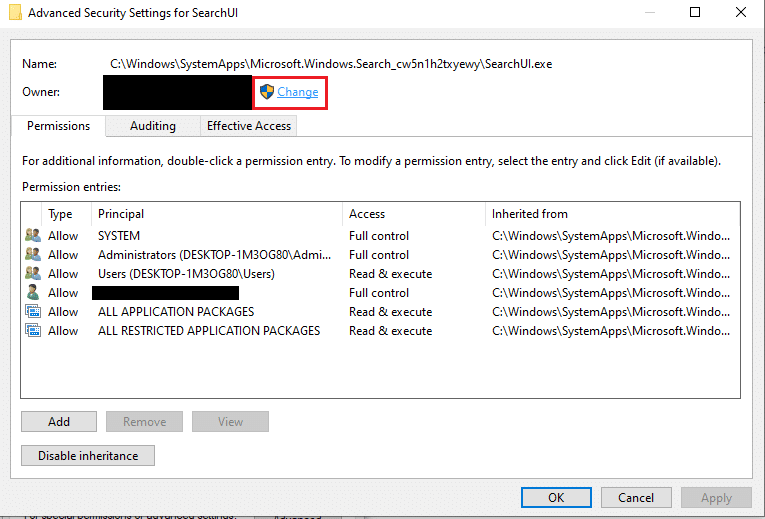Open the Change owner link
The width and height of the screenshot is (765, 519).
pyautogui.click(x=298, y=92)
